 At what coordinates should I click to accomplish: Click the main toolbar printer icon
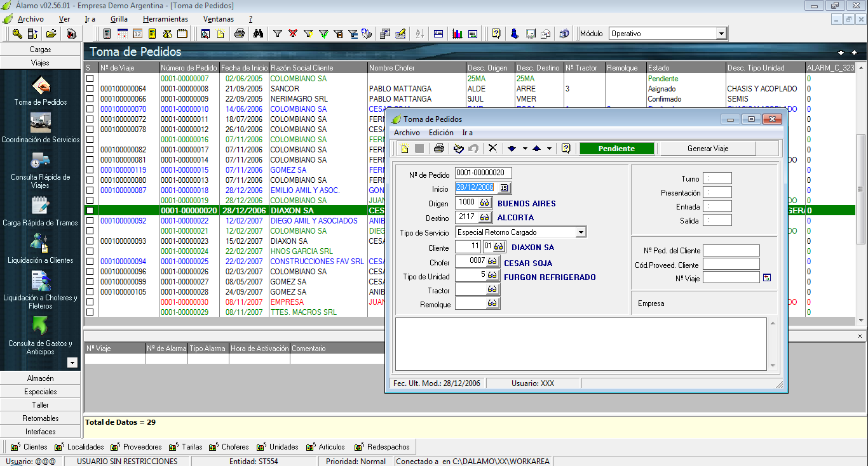[x=239, y=34]
